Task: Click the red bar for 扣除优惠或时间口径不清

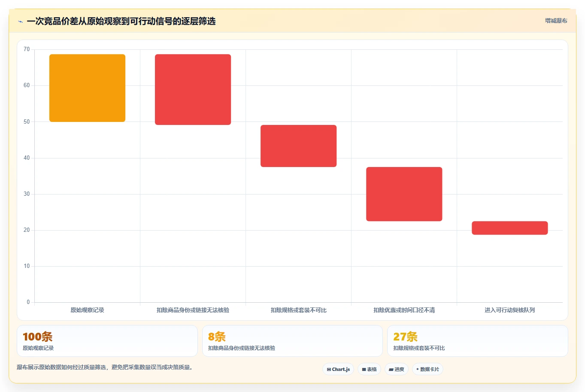Action: (404, 194)
